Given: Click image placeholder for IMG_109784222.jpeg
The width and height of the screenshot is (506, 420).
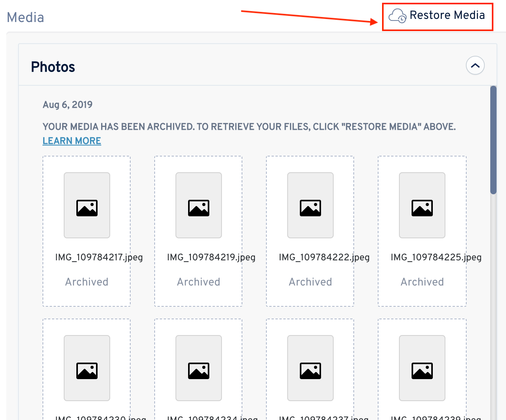Looking at the screenshot, I should point(310,205).
